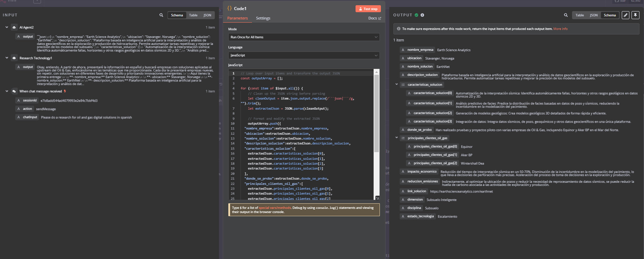The image size is (644, 259).
Task: Select the ubicacion output field pill
Action: click(411, 58)
